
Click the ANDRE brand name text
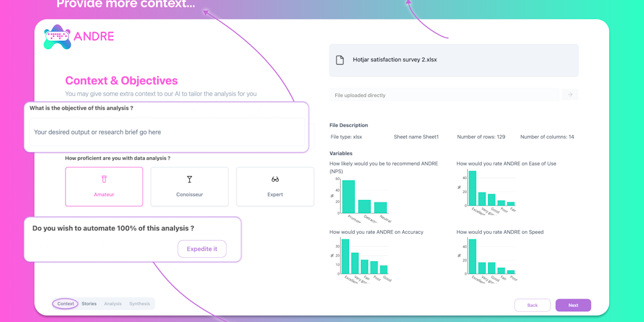[94, 36]
